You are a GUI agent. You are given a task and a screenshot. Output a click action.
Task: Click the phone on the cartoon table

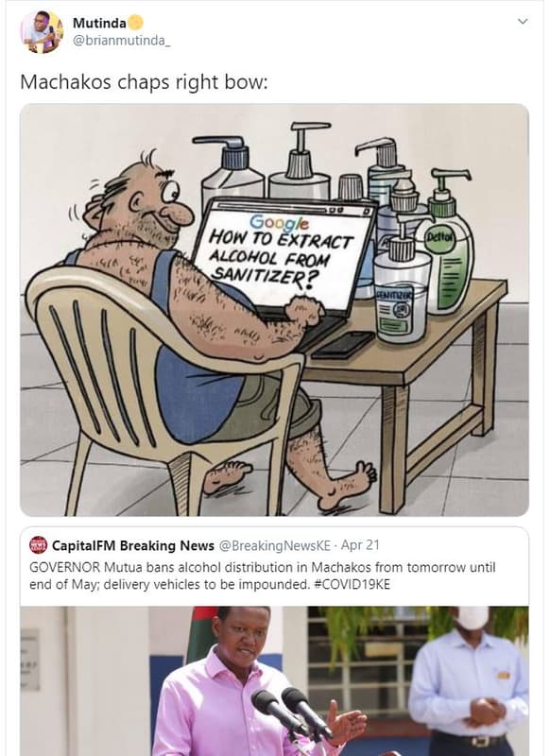click(x=343, y=345)
